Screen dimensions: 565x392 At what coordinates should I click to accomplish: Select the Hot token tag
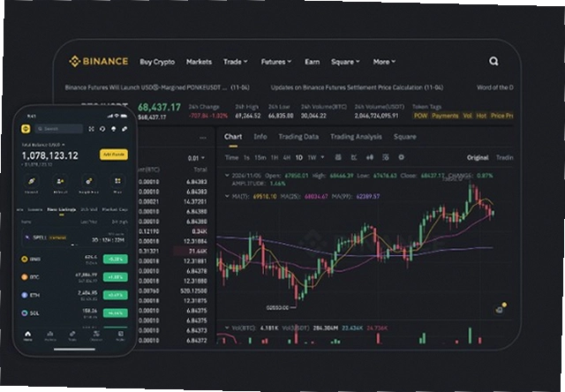point(481,116)
